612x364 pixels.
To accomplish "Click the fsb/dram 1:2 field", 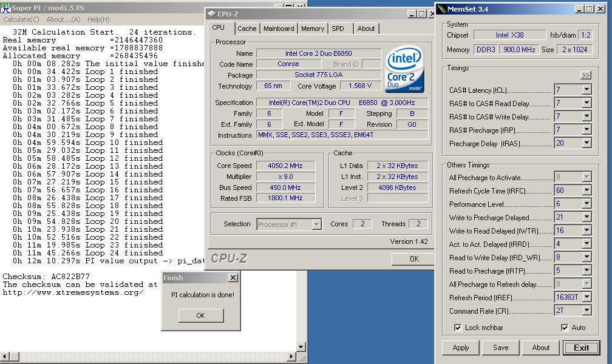I will pos(585,35).
